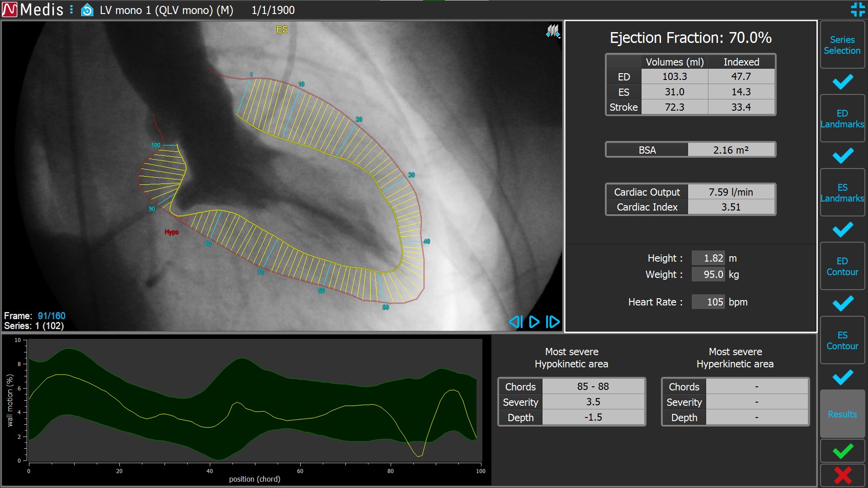868x488 pixels.
Task: Open the ES Landmarks step
Action: tap(842, 193)
